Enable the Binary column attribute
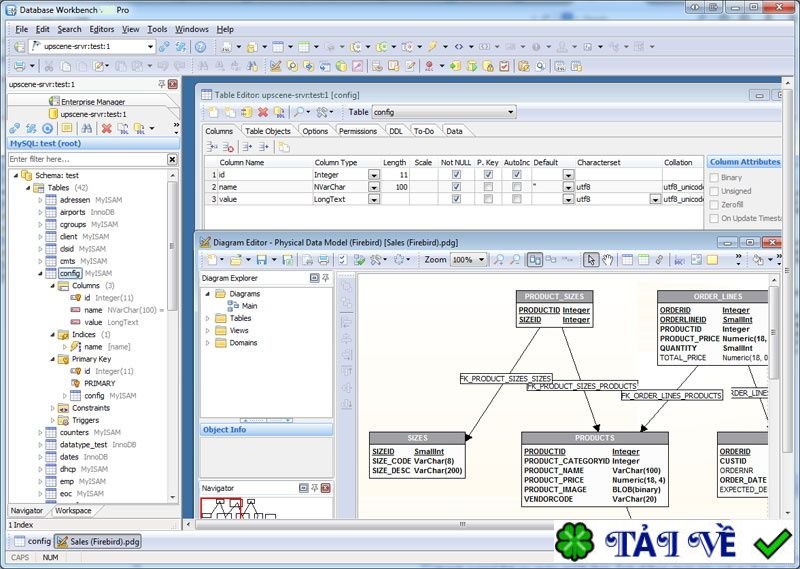 [x=714, y=178]
